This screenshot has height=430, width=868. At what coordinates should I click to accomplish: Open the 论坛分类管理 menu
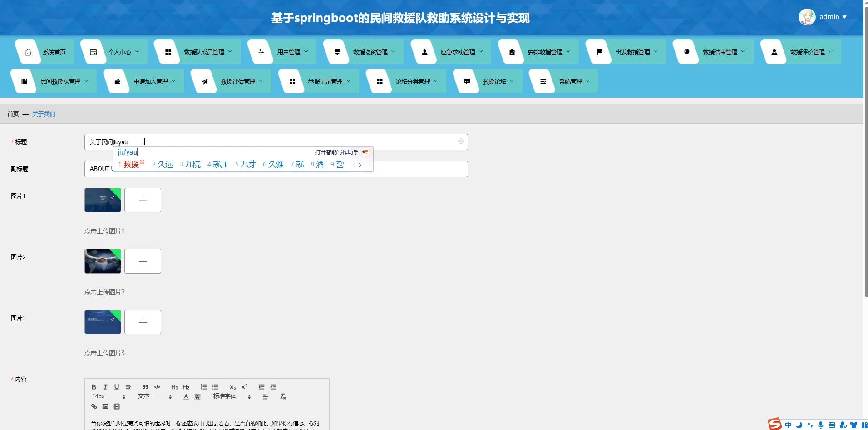click(406, 81)
